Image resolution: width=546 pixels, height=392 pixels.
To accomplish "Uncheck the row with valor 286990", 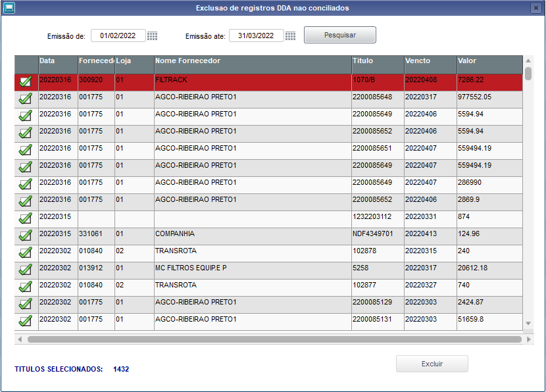I will pyautogui.click(x=26, y=185).
